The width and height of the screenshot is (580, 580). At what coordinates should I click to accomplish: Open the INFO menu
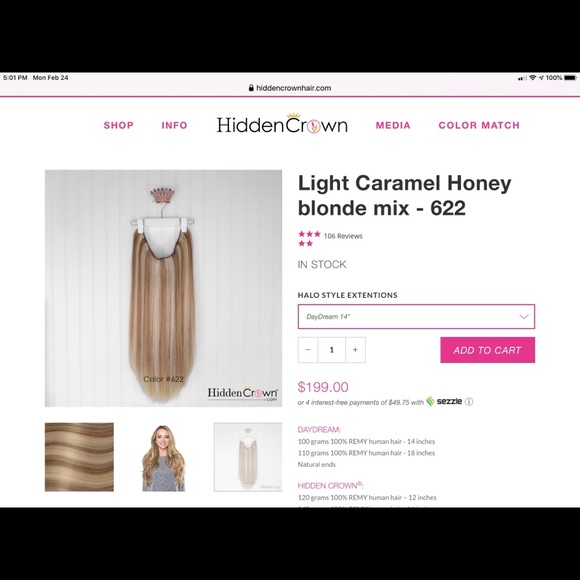click(174, 125)
